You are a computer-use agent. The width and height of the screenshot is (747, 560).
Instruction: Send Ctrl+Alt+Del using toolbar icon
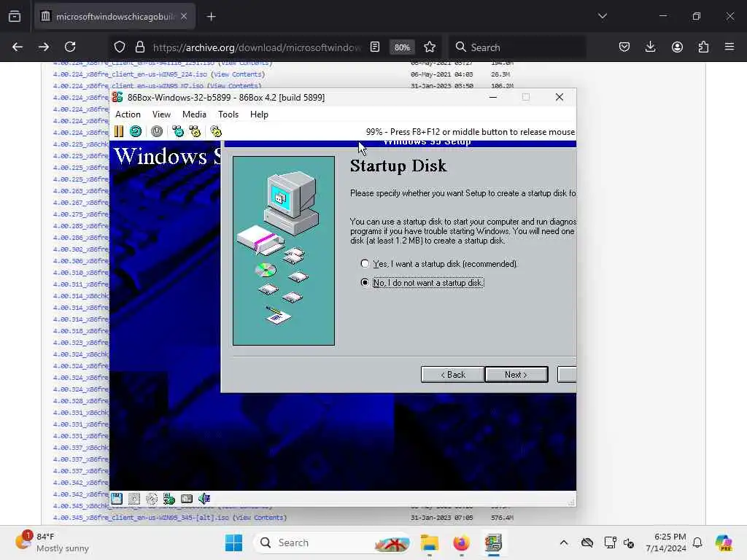[178, 131]
